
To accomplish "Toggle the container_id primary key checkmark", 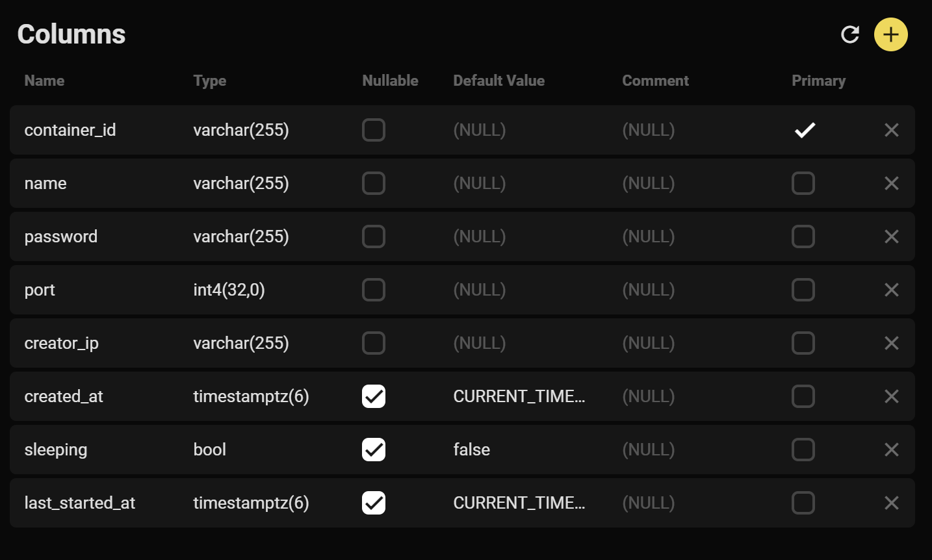I will point(805,130).
